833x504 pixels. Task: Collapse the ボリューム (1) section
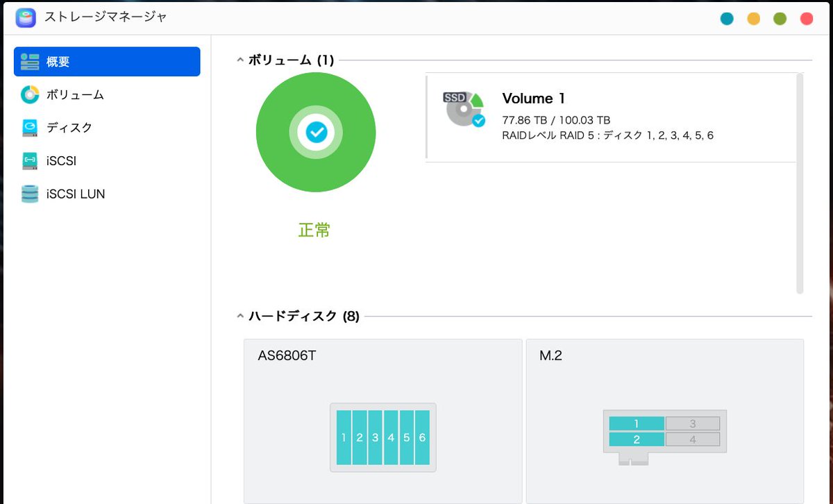click(x=240, y=60)
